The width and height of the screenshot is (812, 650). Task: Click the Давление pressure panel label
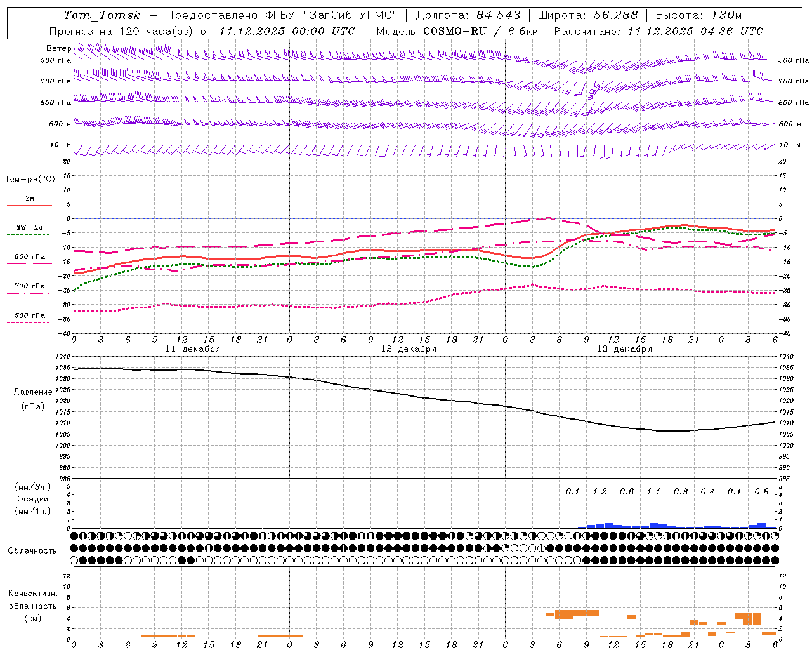[x=33, y=392]
